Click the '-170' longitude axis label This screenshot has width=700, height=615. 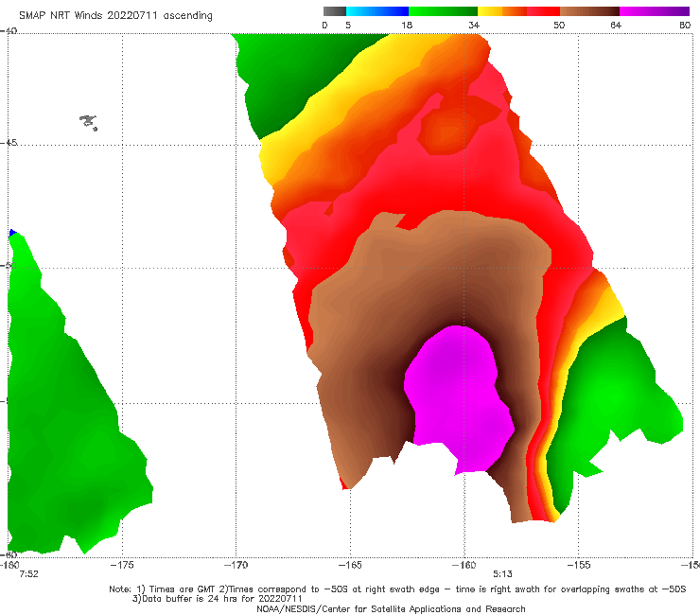(x=236, y=565)
